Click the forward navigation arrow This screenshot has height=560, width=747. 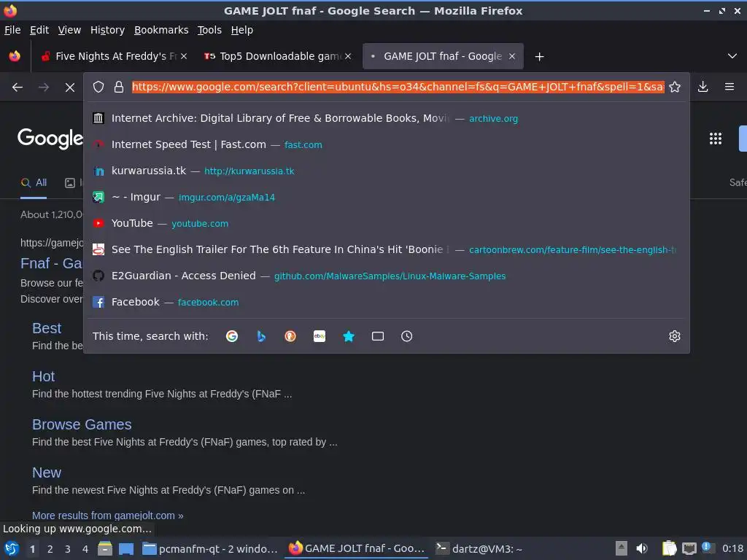click(44, 87)
